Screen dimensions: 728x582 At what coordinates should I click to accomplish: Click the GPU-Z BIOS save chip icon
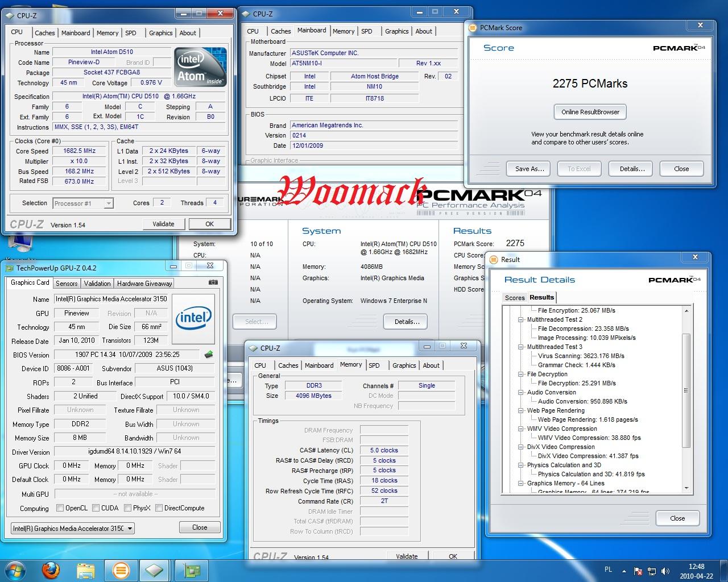pos(209,355)
